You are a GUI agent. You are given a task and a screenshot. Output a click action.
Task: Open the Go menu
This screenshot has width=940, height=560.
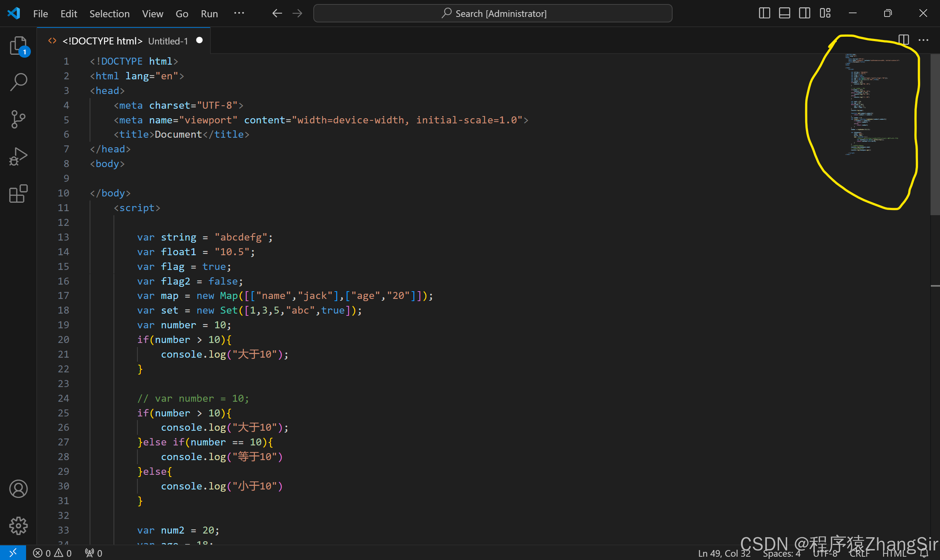pyautogui.click(x=182, y=14)
